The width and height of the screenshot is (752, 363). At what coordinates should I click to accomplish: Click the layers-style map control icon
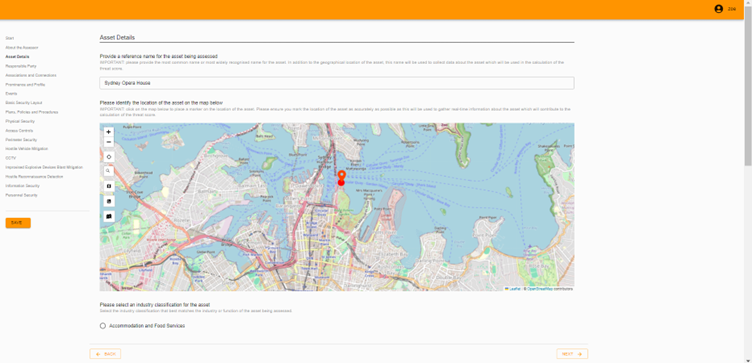[x=109, y=201]
